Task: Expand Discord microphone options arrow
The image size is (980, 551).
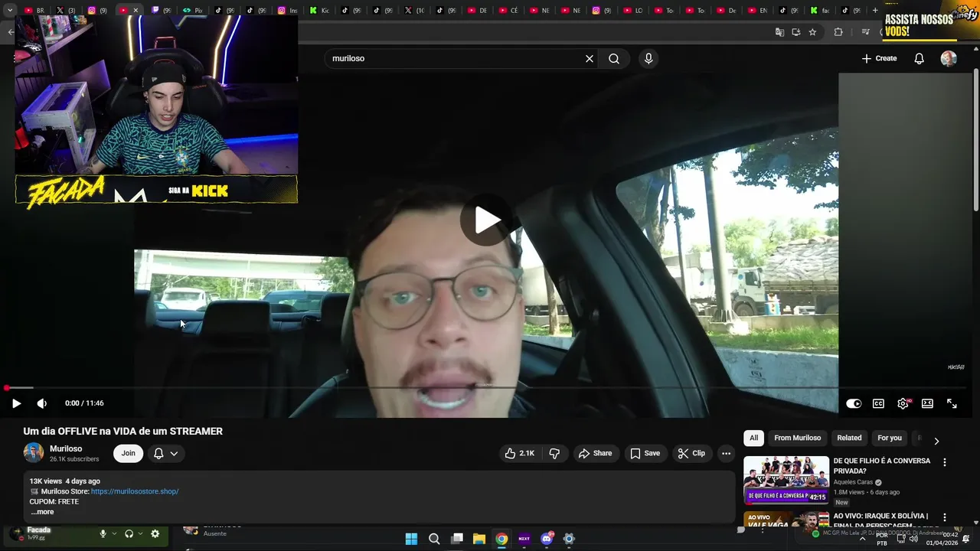Action: [114, 534]
